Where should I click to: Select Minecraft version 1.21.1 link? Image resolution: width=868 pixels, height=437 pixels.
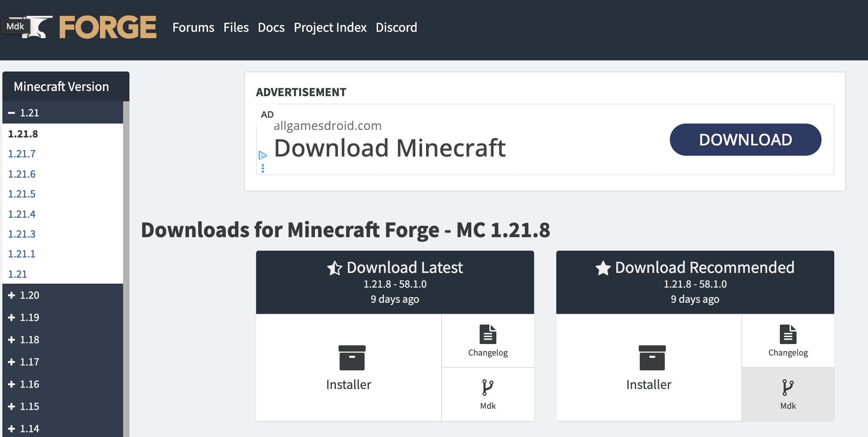click(x=22, y=254)
